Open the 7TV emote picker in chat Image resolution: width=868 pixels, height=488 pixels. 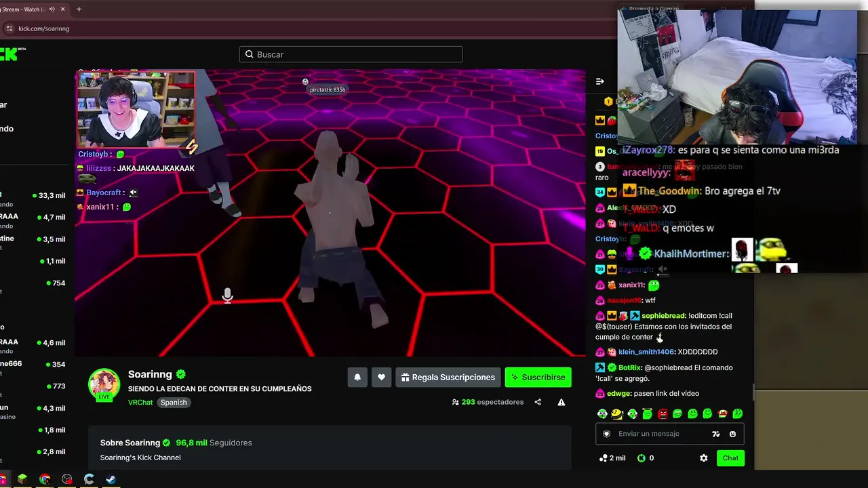pos(715,434)
